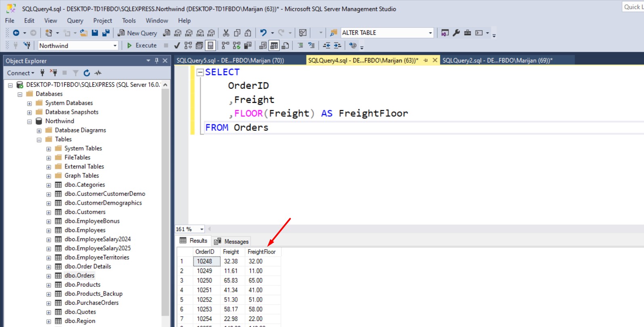The height and width of the screenshot is (327, 644).
Task: Select the dbo.Employees table
Action: 85,230
